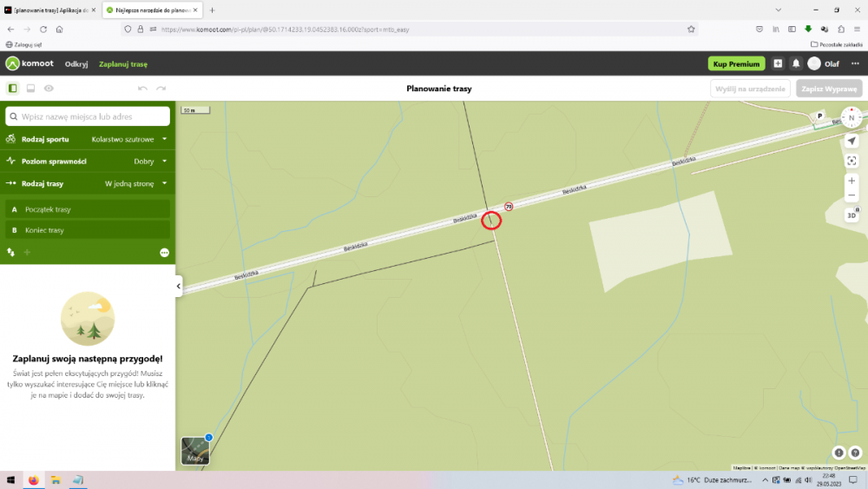Toggle the bottom panel view
This screenshot has height=489, width=868.
pyautogui.click(x=30, y=89)
